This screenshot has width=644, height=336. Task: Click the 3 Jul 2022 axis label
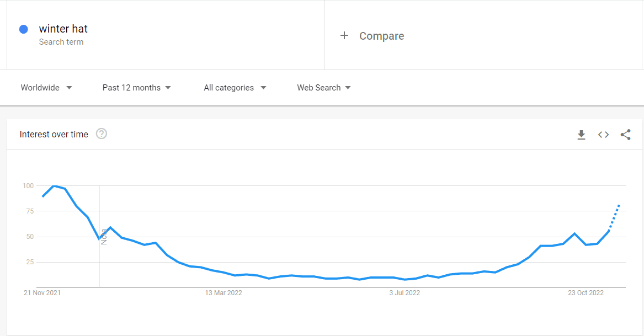point(405,293)
